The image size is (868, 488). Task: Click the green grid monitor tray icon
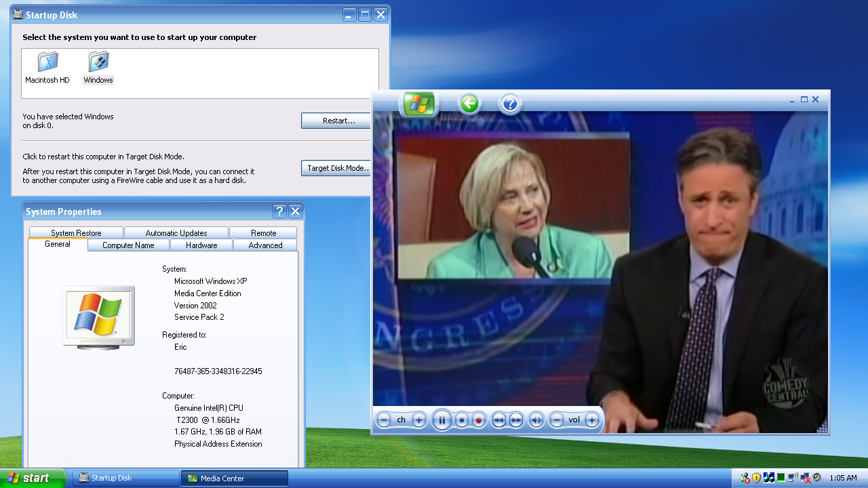pos(781,478)
